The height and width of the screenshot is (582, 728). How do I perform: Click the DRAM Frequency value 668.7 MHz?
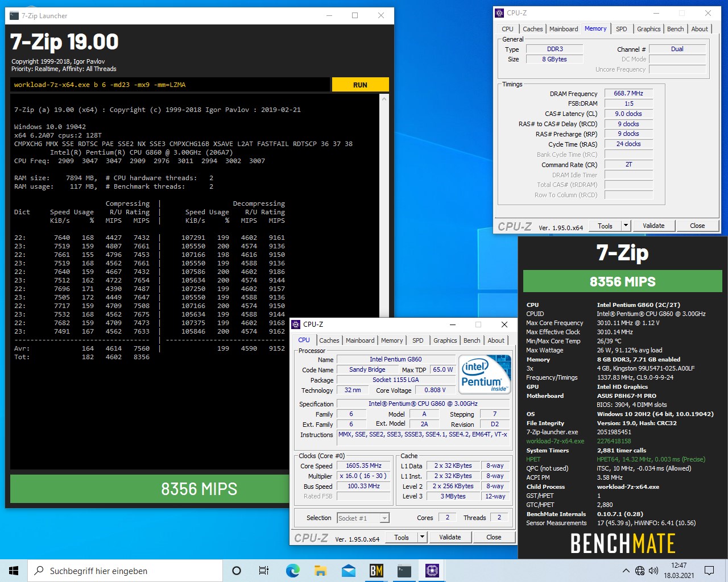(x=628, y=93)
